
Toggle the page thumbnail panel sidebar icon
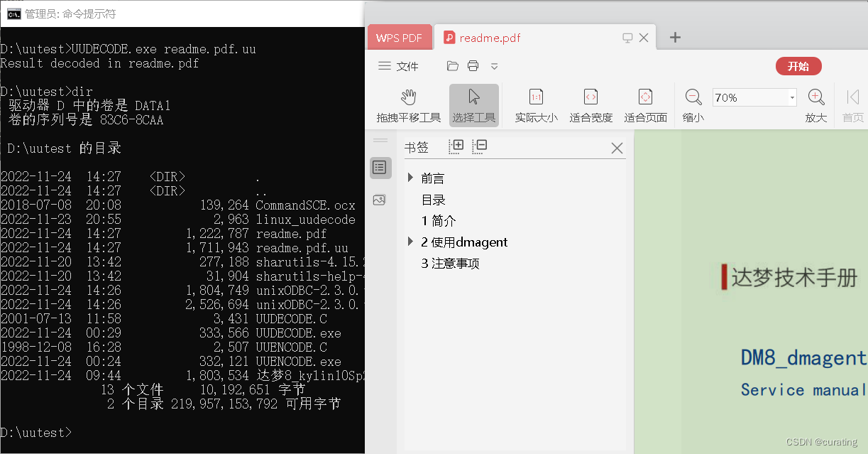tap(380, 200)
